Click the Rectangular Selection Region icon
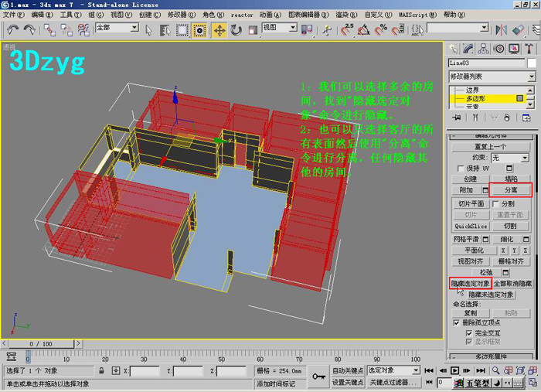 pos(182,30)
